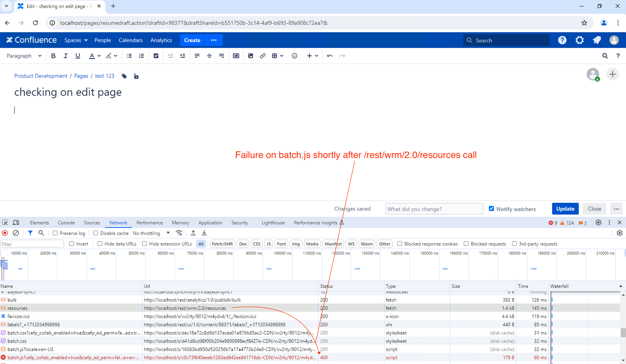This screenshot has width=626, height=364.
Task: Toggle device toolbar in DevTools
Action: pyautogui.click(x=16, y=223)
